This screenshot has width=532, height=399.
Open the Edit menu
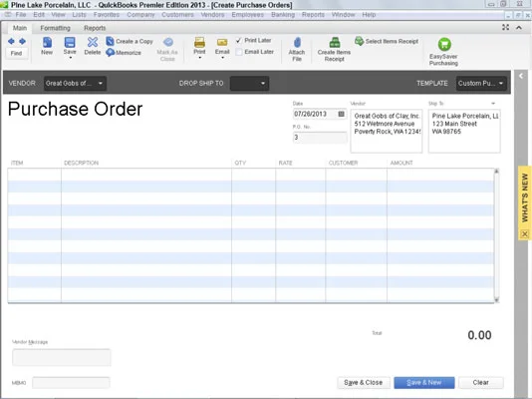[39, 15]
